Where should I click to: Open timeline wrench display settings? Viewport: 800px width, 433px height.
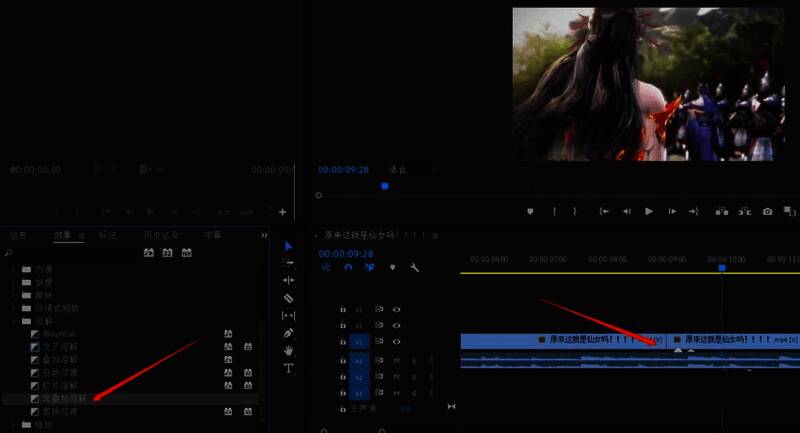pyautogui.click(x=414, y=268)
